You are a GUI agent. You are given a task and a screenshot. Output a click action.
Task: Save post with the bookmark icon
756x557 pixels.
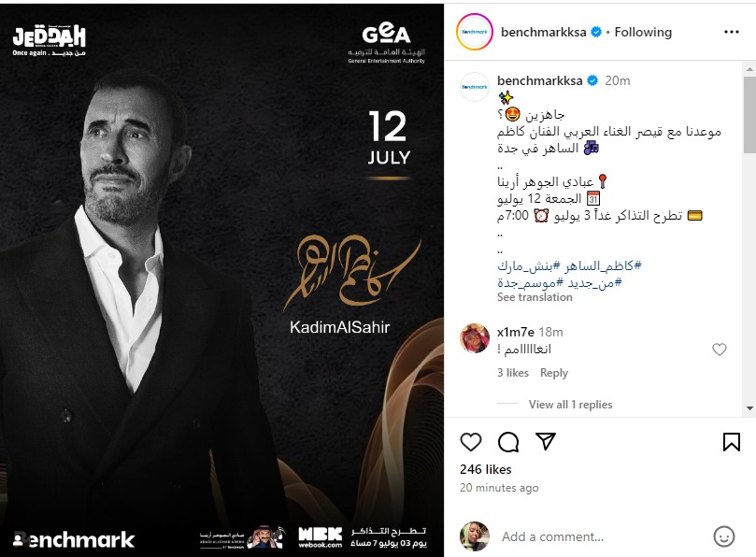pyautogui.click(x=732, y=442)
